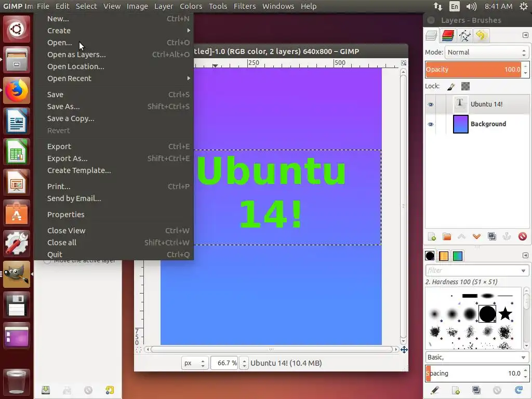
Task: Open the Basic brush tag dropdown
Action: click(x=477, y=357)
